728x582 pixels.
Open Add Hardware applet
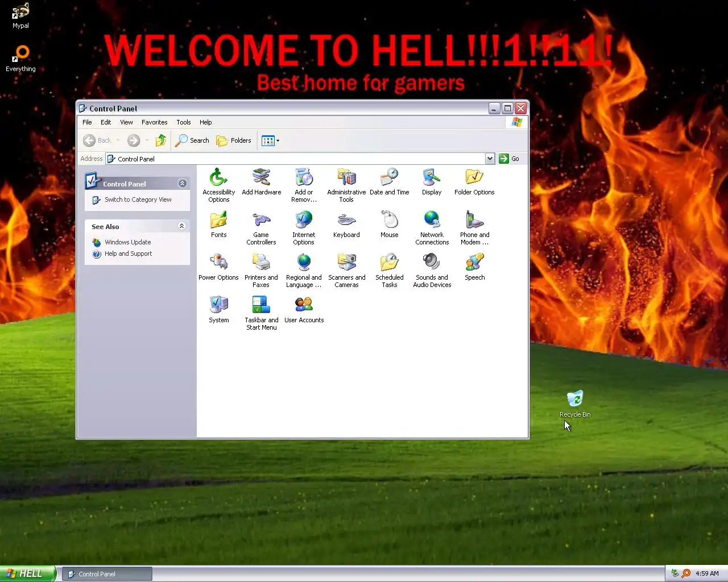tap(261, 181)
